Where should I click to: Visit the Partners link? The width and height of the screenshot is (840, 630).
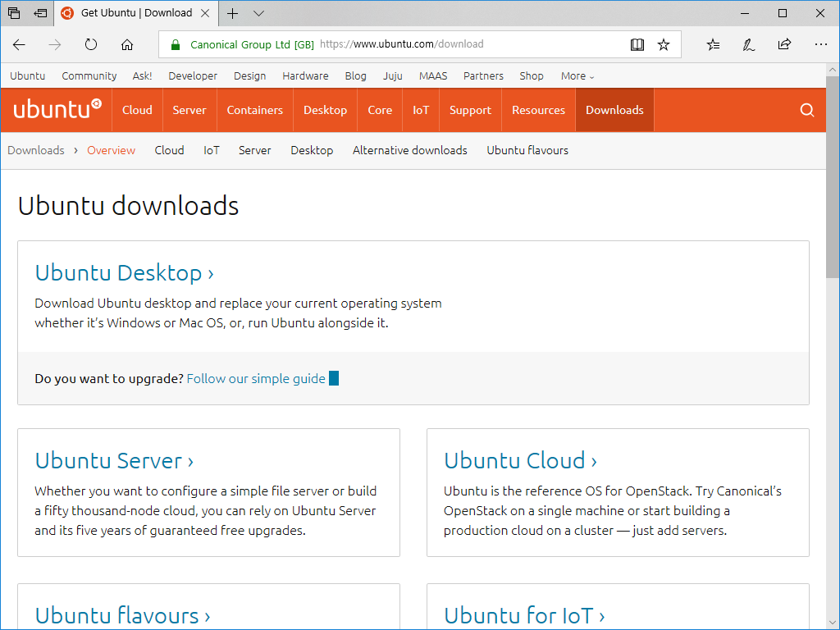pyautogui.click(x=483, y=76)
